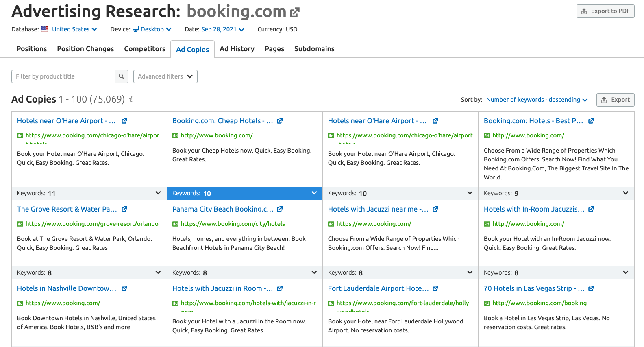This screenshot has width=644, height=347.
Task: Open external link for Hotels with Jacuzzi in Room ad
Action: pyautogui.click(x=280, y=288)
